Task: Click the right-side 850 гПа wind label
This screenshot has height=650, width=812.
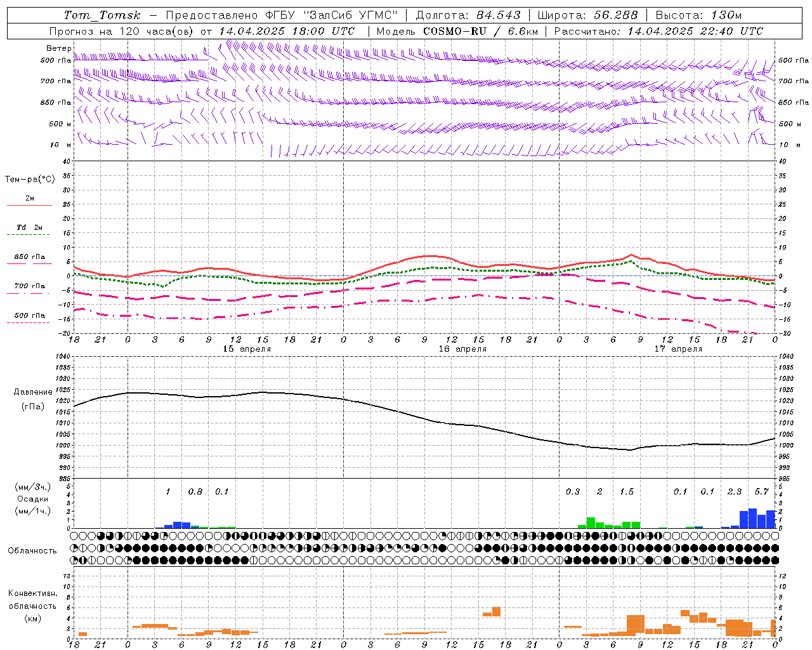Action: [794, 102]
